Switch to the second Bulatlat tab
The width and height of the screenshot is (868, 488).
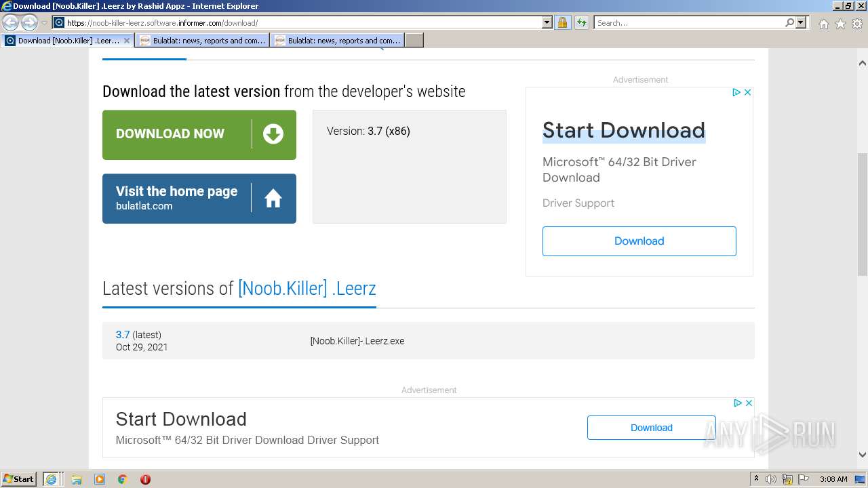tap(337, 41)
